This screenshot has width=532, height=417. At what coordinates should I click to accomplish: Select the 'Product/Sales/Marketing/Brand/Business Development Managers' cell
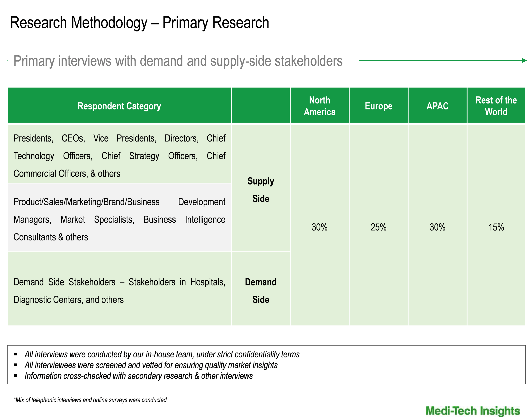coord(119,217)
